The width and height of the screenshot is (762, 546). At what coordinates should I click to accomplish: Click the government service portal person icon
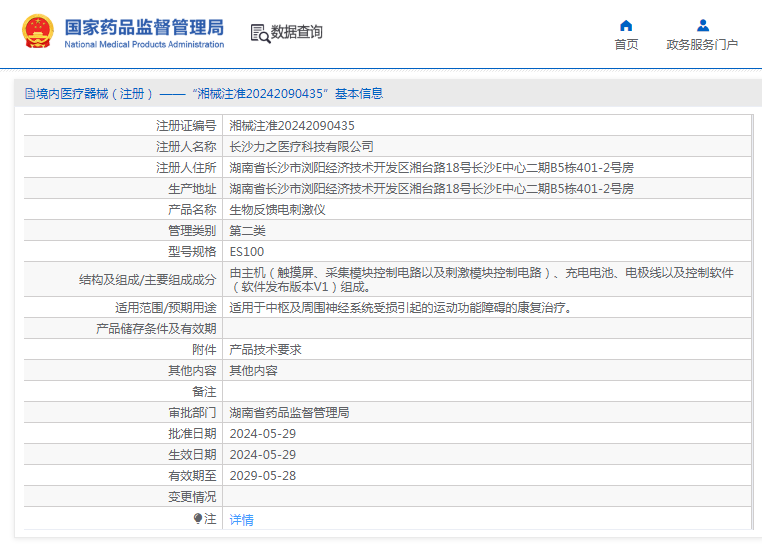tap(703, 25)
